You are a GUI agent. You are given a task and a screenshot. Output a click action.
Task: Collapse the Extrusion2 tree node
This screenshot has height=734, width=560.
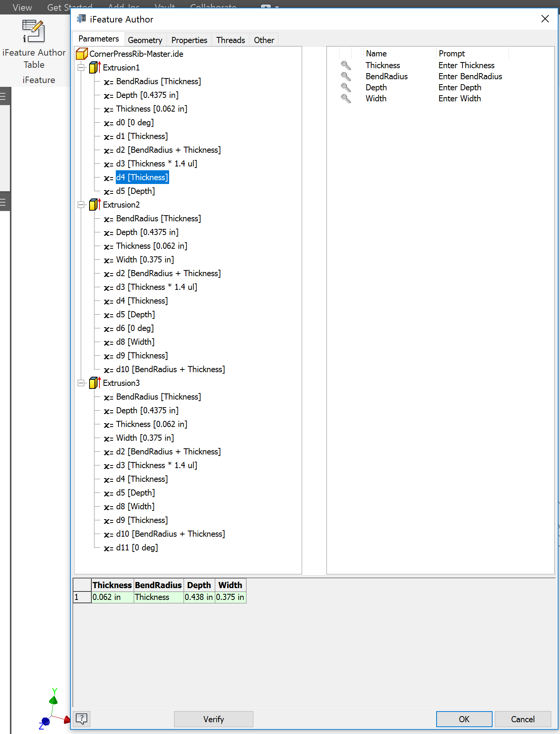(81, 205)
